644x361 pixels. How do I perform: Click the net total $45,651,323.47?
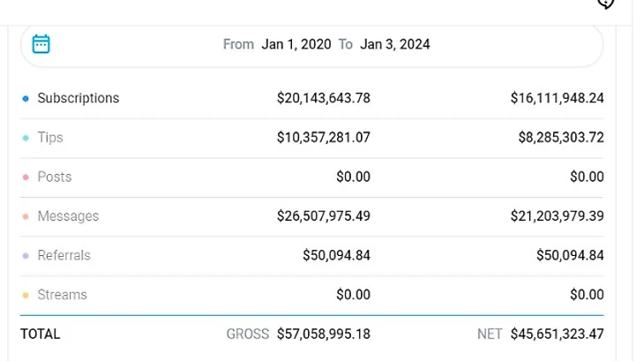tap(557, 334)
